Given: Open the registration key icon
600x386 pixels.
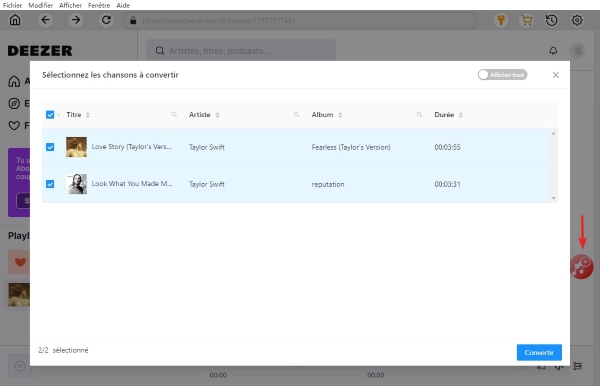Looking at the screenshot, I should click(x=501, y=20).
